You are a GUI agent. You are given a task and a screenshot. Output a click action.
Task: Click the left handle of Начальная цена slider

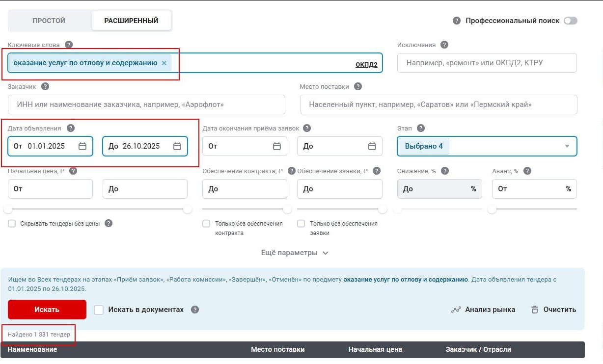pos(8,209)
